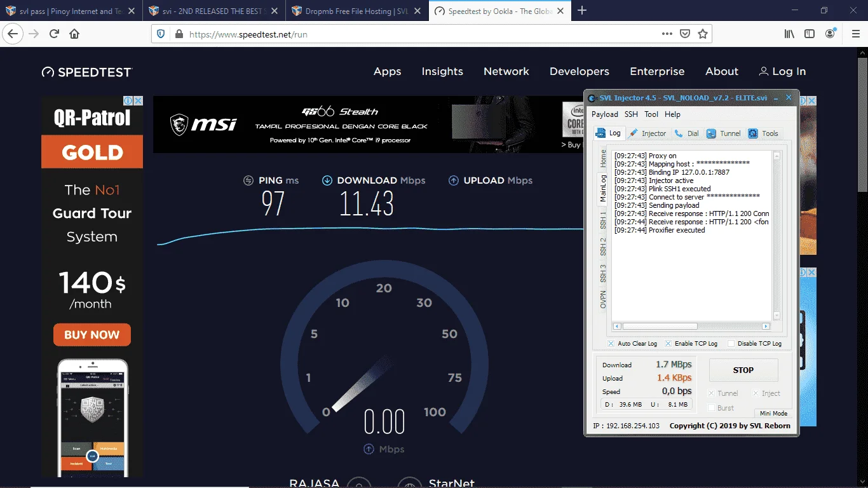Open the About link

722,72
